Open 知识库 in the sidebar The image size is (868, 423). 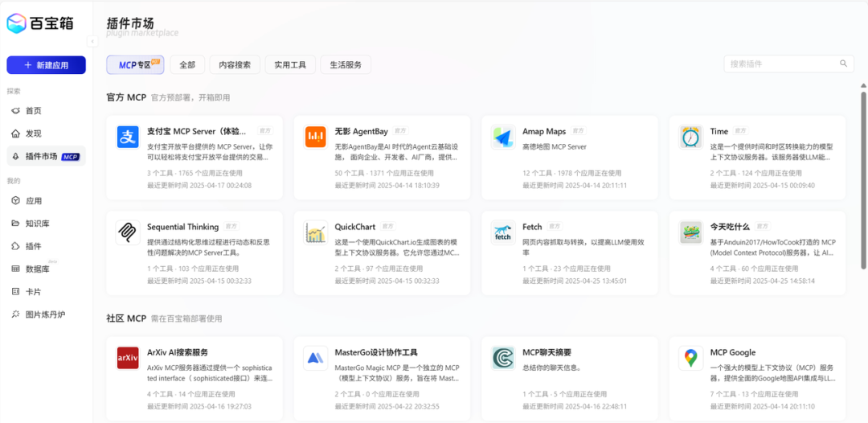pyautogui.click(x=46, y=224)
